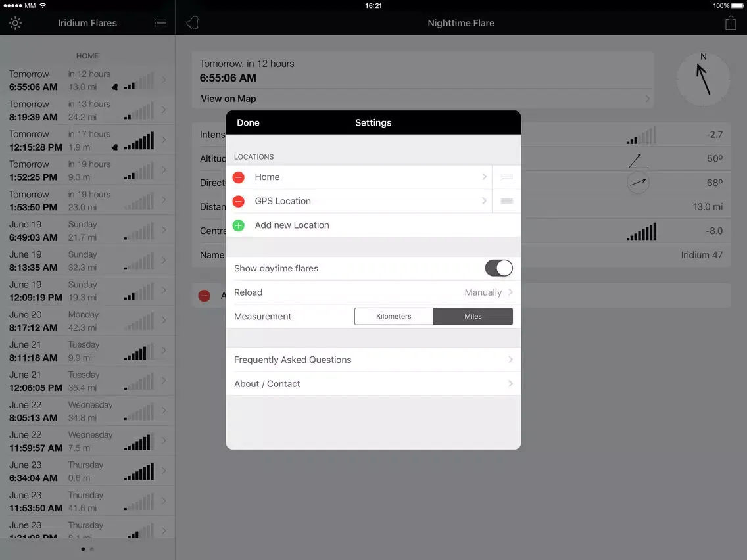This screenshot has width=747, height=560.
Task: Tap HOME section header in flare list
Action: click(x=87, y=56)
